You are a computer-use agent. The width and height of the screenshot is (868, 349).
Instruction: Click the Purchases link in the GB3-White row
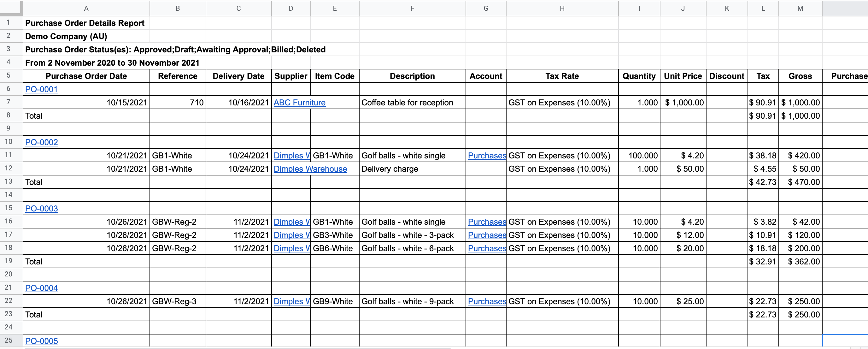point(487,235)
